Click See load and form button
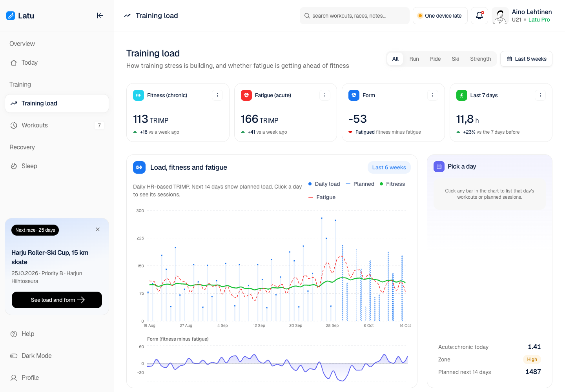The image size is (565, 392). click(x=57, y=300)
